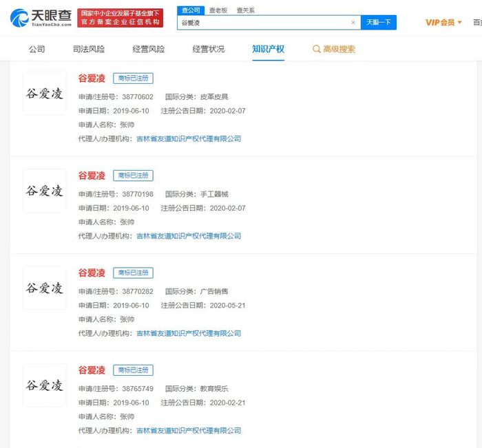Select the 查关系 search tab

246,10
